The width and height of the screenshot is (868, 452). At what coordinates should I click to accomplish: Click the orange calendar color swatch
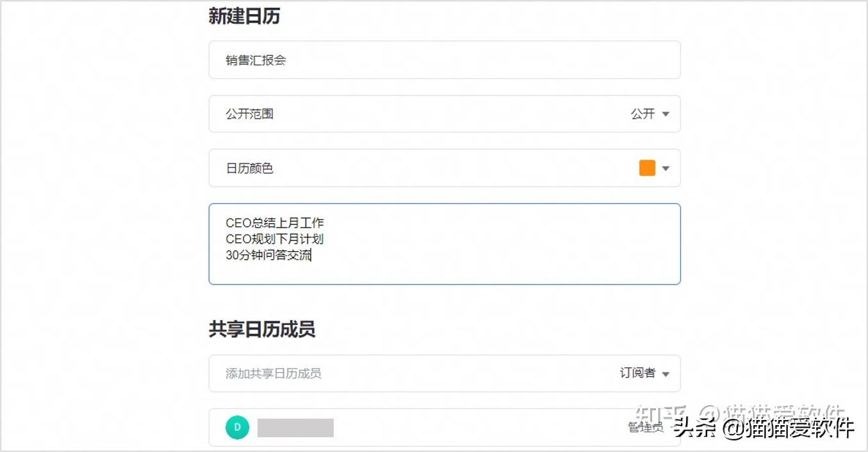[647, 167]
